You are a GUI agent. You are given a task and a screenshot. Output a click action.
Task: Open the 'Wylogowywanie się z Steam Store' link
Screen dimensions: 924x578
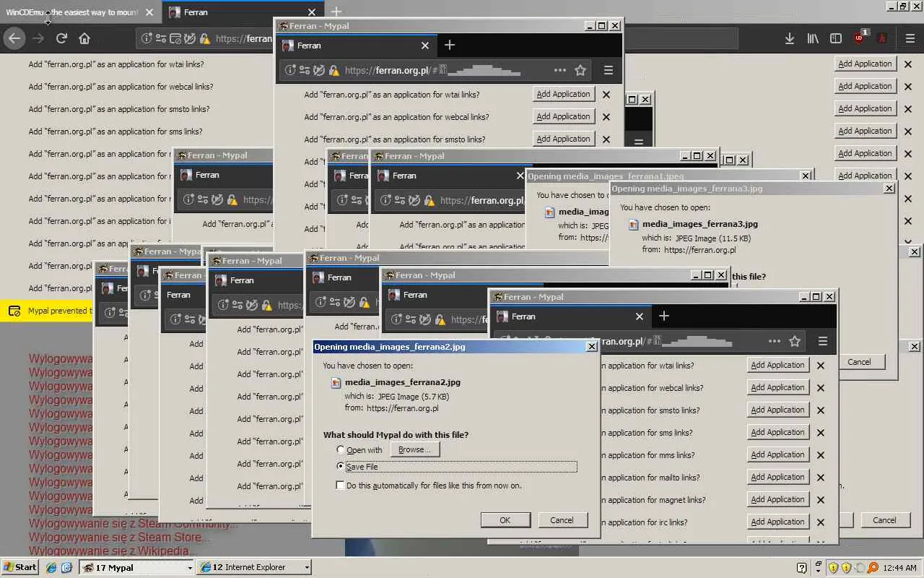click(120, 538)
